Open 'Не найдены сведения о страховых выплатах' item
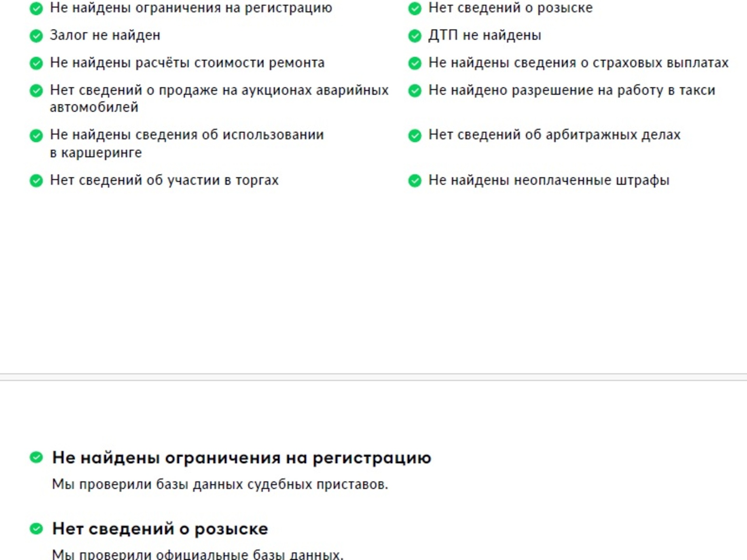 (x=578, y=63)
